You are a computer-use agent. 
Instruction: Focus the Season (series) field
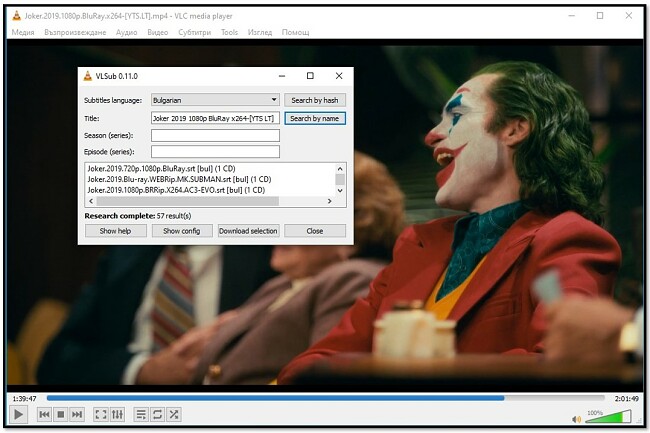pyautogui.click(x=215, y=135)
